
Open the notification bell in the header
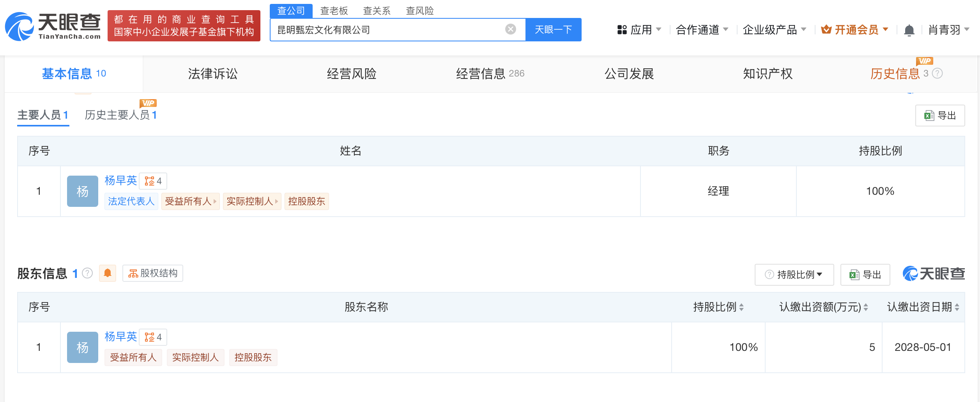[909, 30]
